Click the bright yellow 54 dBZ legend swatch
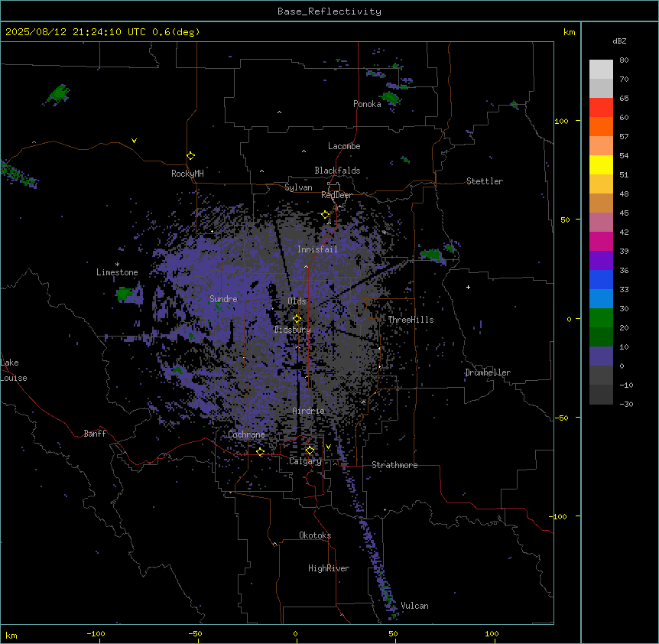Viewport: 659px width, 644px height. pyautogui.click(x=601, y=164)
